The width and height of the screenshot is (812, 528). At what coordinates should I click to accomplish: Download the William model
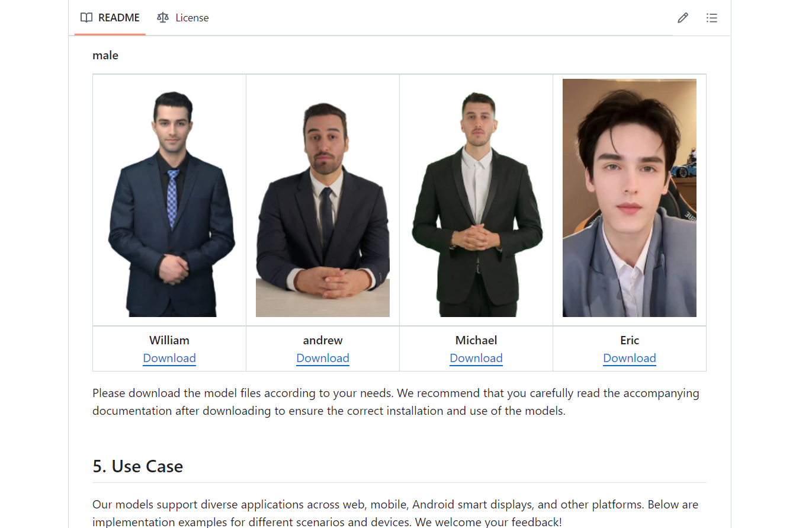point(169,358)
